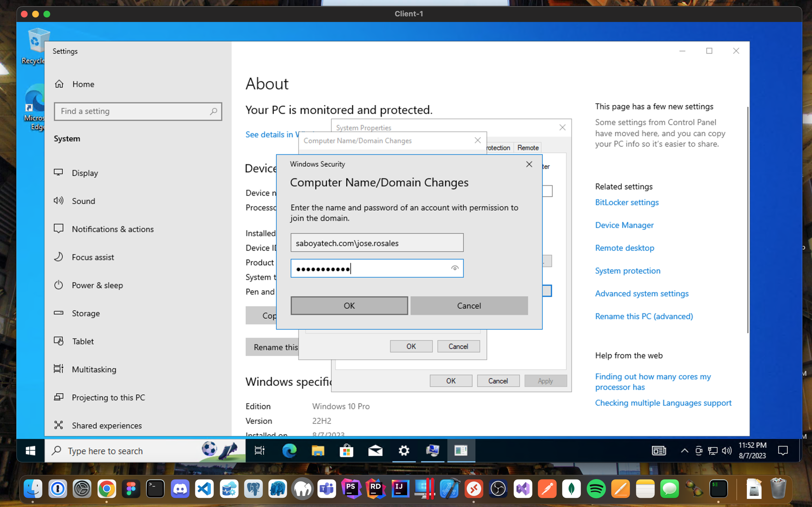Reveal password with the eye icon

click(x=455, y=268)
